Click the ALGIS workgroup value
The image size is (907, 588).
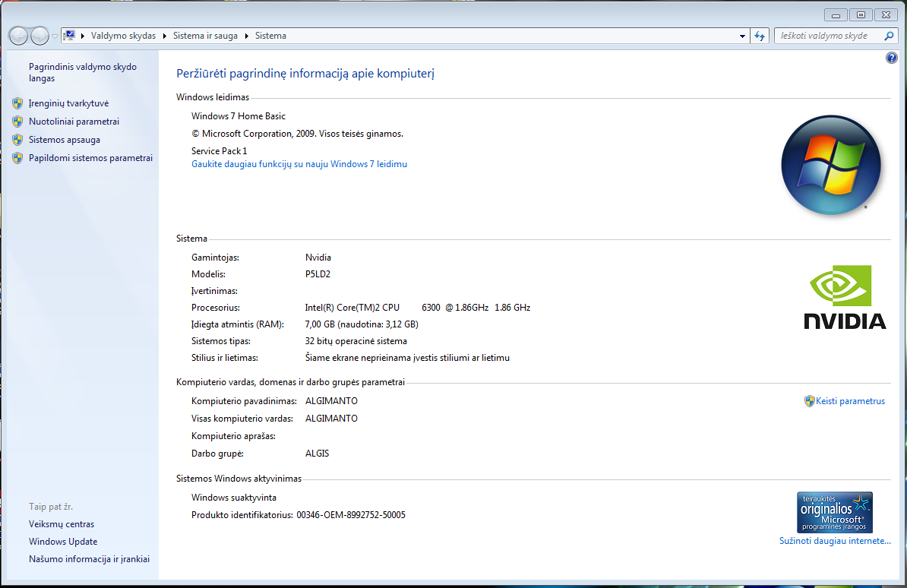pos(317,454)
